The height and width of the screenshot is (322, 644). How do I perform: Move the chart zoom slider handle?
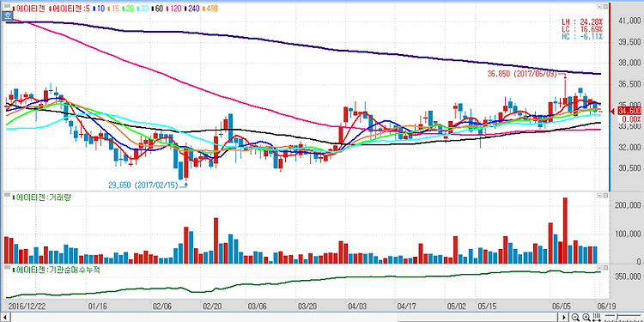tap(617, 317)
